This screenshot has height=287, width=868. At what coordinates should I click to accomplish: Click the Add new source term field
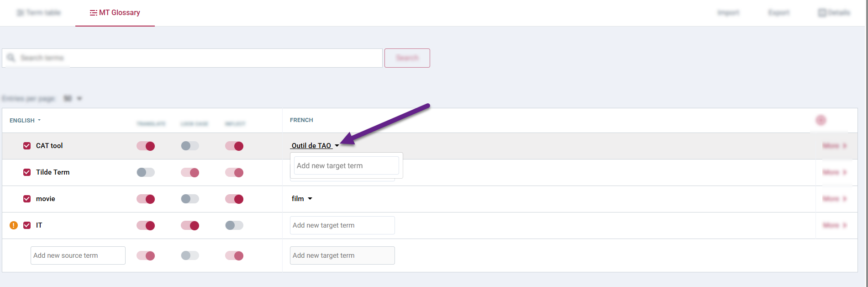(x=78, y=255)
